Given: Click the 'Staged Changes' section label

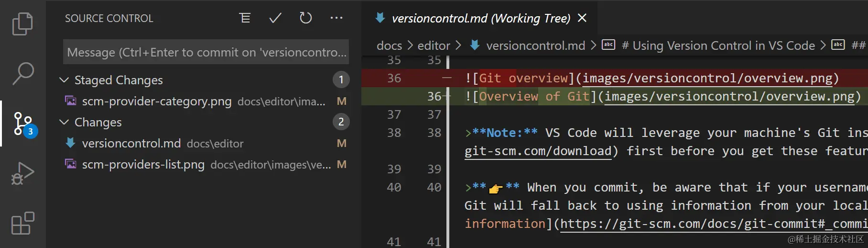Looking at the screenshot, I should coord(119,80).
